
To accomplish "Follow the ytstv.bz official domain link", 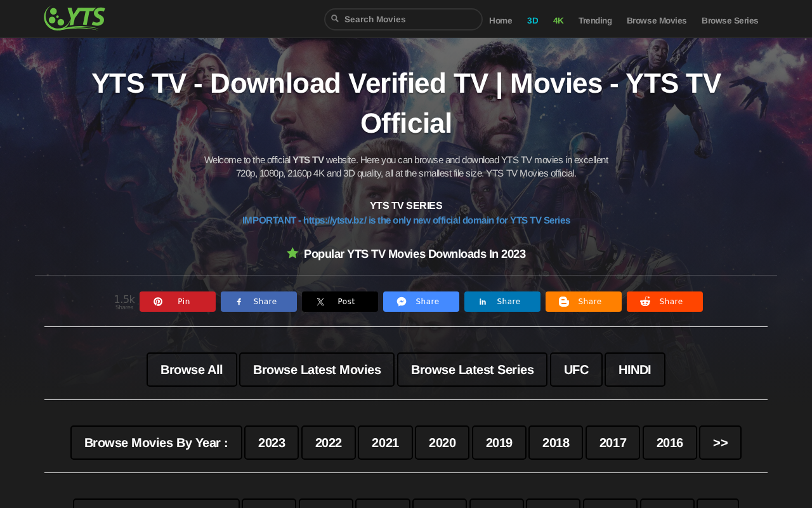I will [x=406, y=220].
